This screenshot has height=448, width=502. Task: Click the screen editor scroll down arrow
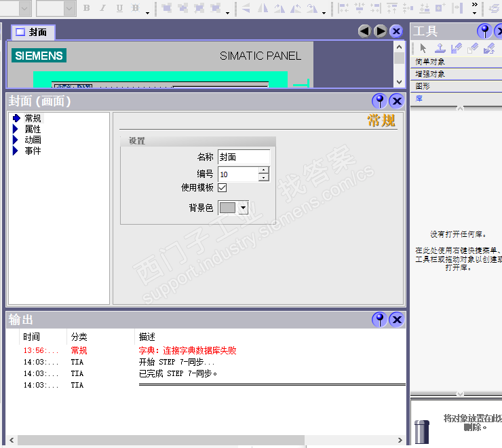[x=399, y=82]
